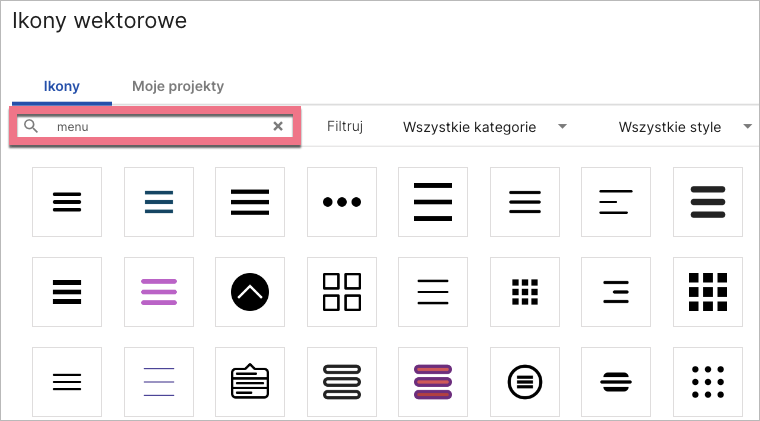
Task: Pick the four squares grid icon
Action: [x=342, y=292]
